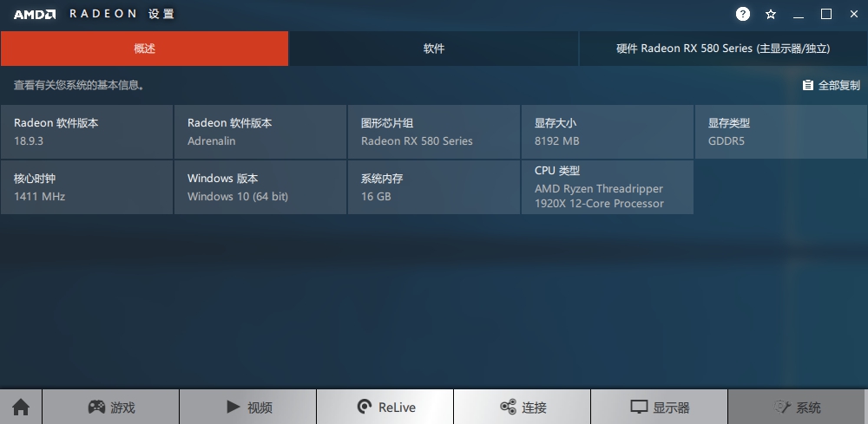Open the 视频 section
Screen dimensions: 868x424
point(248,408)
